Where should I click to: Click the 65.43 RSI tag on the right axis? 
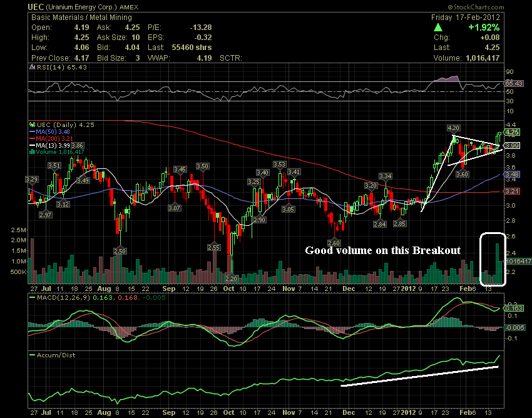[x=514, y=83]
